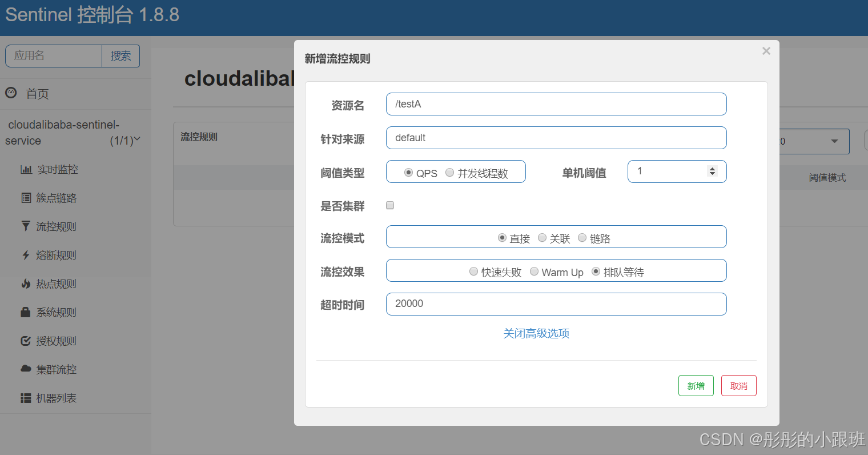Click the 资源名 input containing /testA
This screenshot has height=455, width=868.
556,104
